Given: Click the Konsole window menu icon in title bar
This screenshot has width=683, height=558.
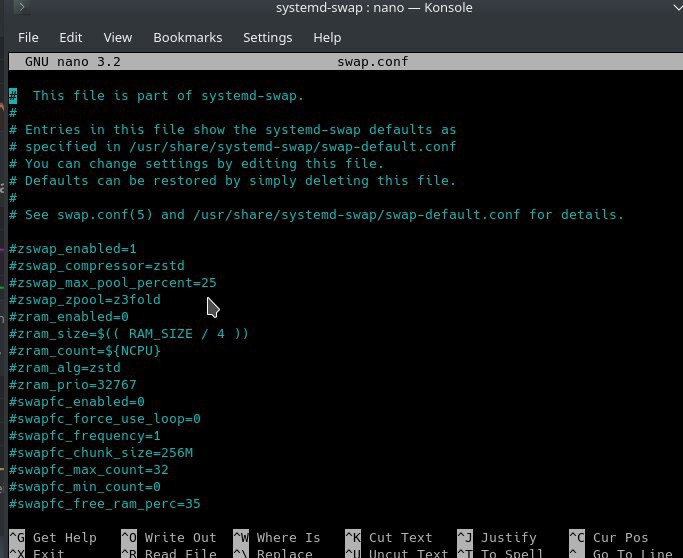Looking at the screenshot, I should pyautogui.click(x=21, y=7).
